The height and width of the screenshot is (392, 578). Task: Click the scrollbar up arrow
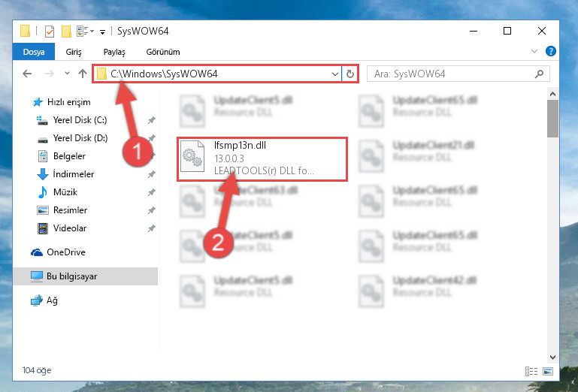(552, 94)
